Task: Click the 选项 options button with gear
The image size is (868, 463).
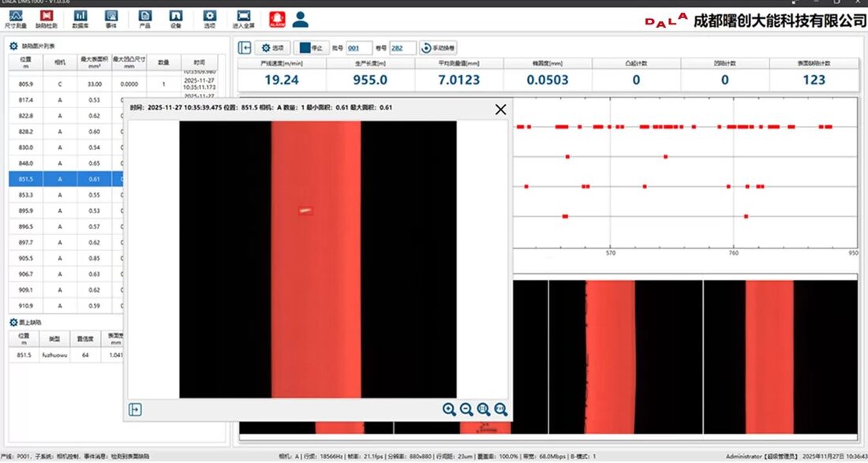Action: click(272, 48)
